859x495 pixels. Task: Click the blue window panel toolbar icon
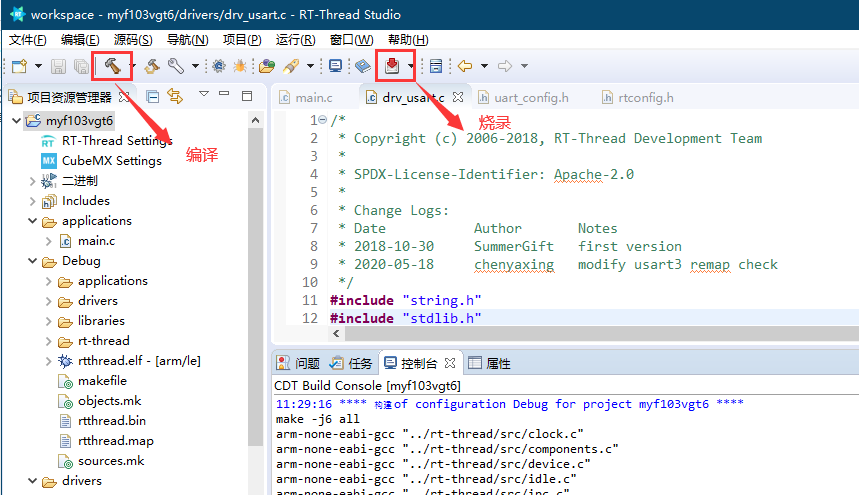[436, 66]
